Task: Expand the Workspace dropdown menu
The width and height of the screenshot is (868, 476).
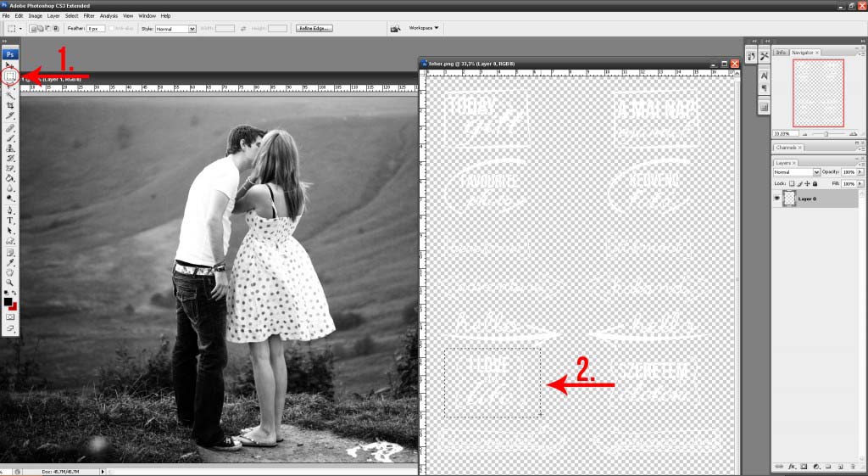Action: (424, 28)
